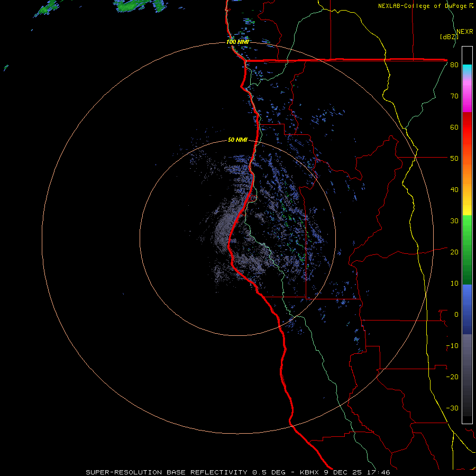Select the 50 value on dBZ scale
476x476 pixels.
(x=454, y=159)
